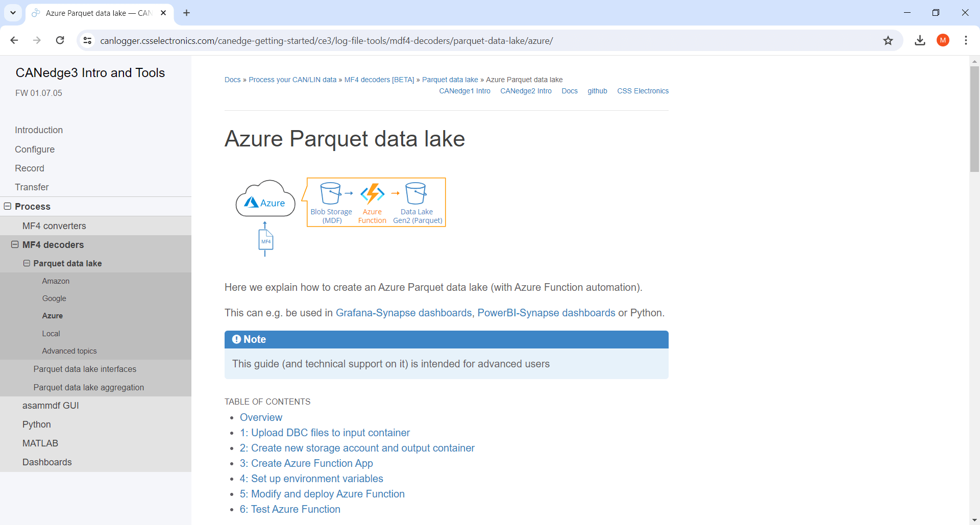Go back to previous page

coord(14,40)
